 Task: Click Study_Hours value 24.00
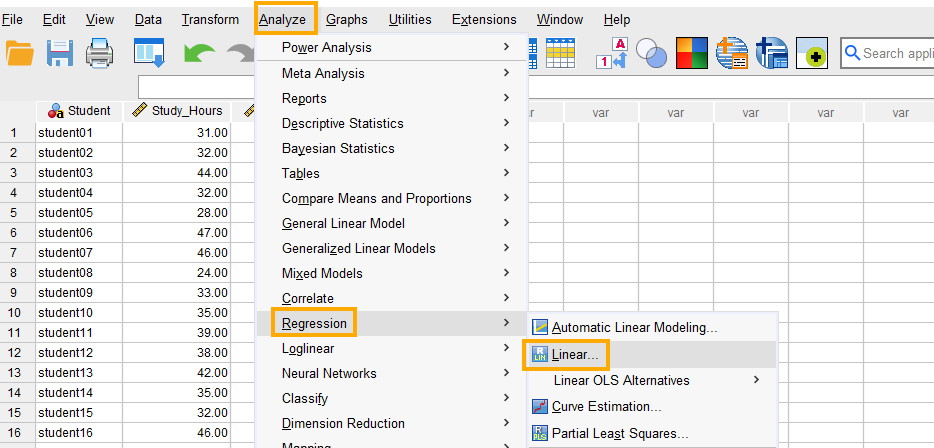coord(177,273)
